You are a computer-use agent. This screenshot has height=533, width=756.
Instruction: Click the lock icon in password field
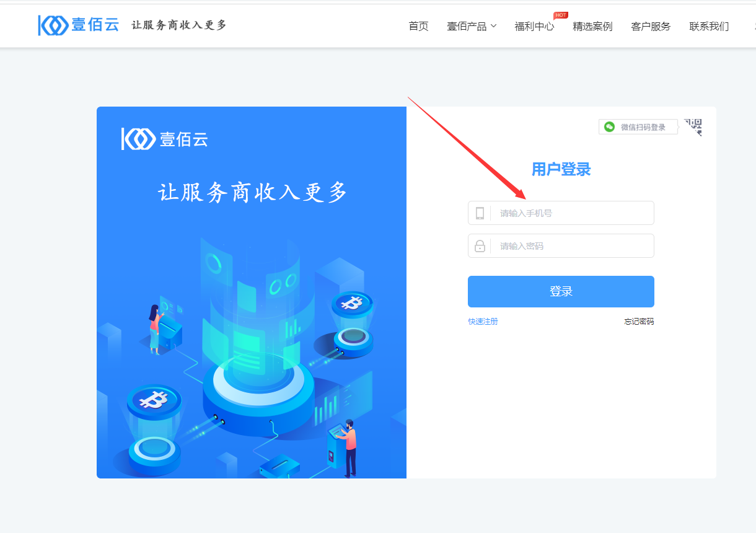[x=480, y=246]
